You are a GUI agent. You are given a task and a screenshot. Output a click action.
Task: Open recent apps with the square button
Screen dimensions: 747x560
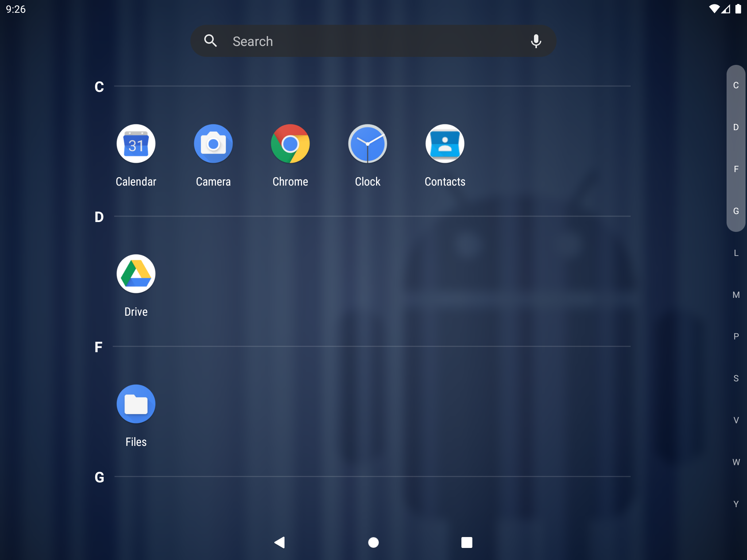click(467, 542)
